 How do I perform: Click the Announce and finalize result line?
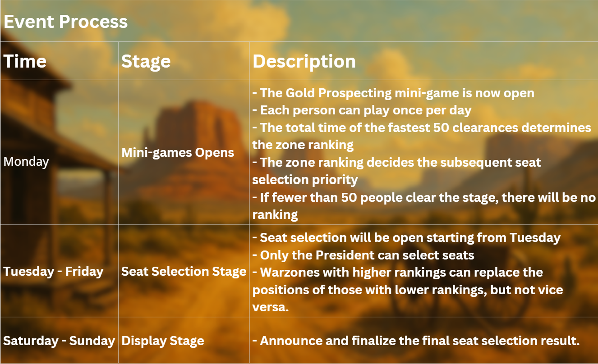(416, 341)
